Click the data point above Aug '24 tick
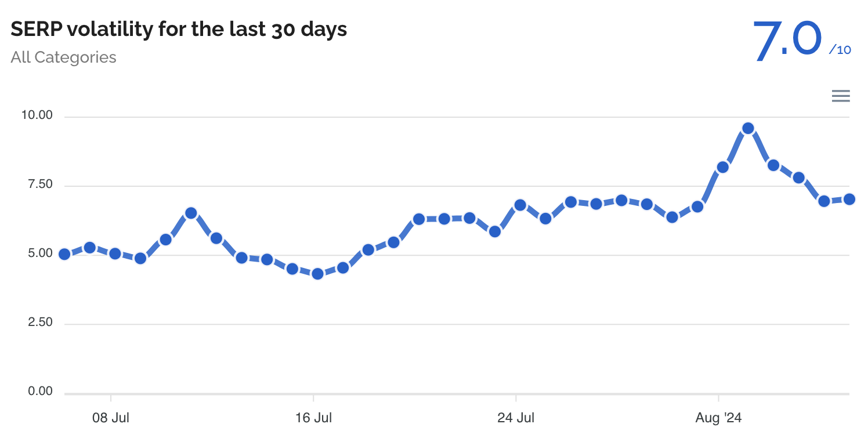Image resolution: width=868 pixels, height=442 pixels. pyautogui.click(x=722, y=167)
